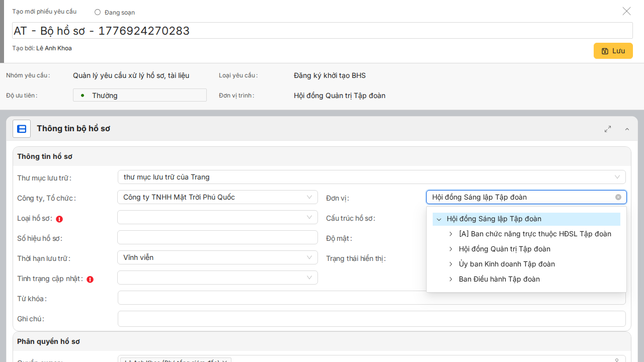Select the Đang soạn status radio button
The width and height of the screenshot is (644, 362).
98,12
